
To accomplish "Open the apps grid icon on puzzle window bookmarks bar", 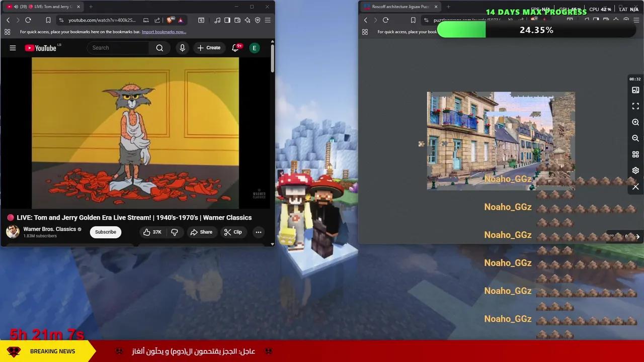I will [x=365, y=32].
